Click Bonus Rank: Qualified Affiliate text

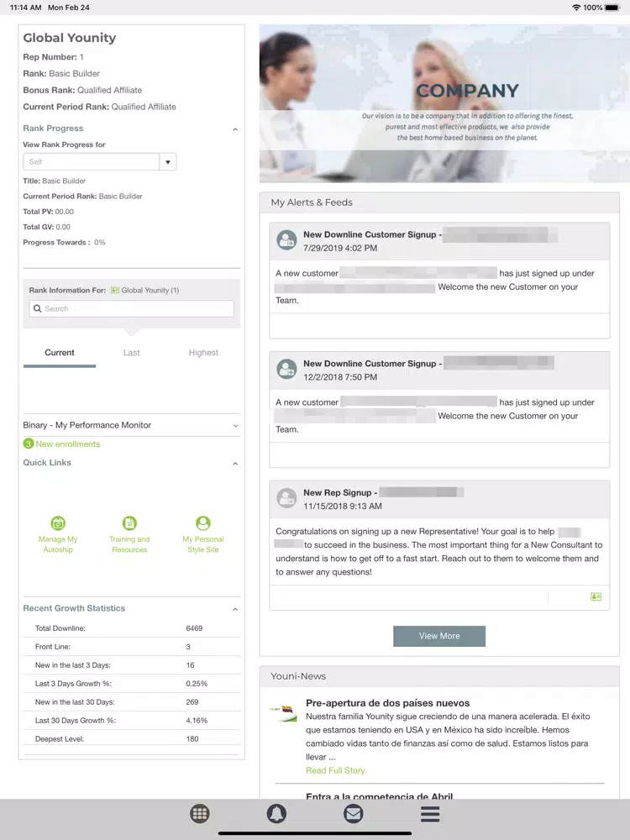pyautogui.click(x=82, y=90)
